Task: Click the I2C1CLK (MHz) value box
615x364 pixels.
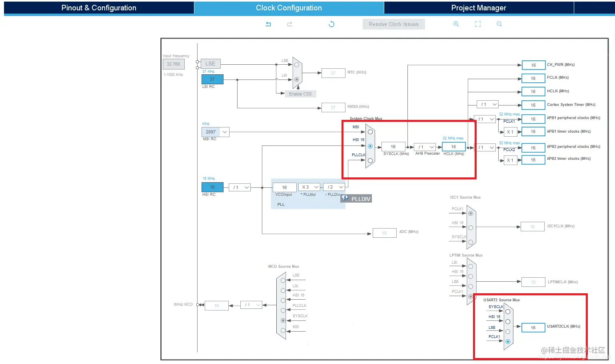Action: (x=533, y=227)
